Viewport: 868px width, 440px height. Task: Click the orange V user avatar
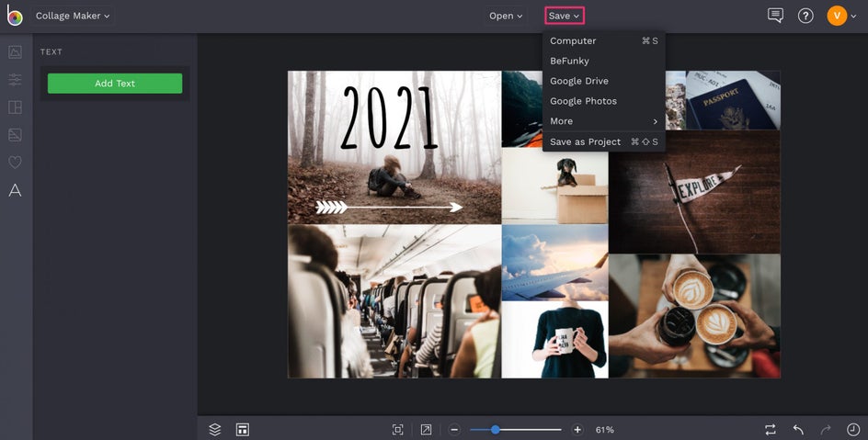click(x=837, y=16)
